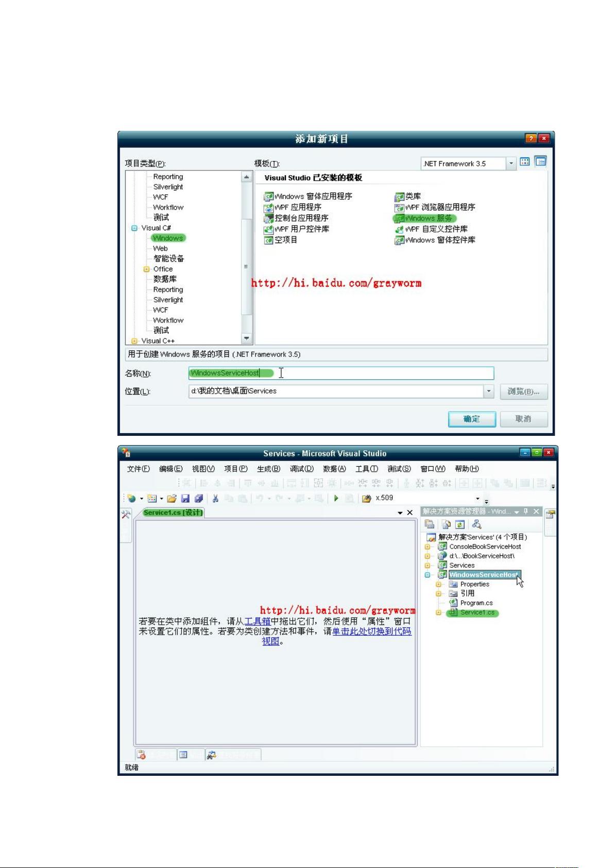Collapse the WindowsServiceHost project node
This screenshot has width=614, height=868.
click(x=428, y=575)
